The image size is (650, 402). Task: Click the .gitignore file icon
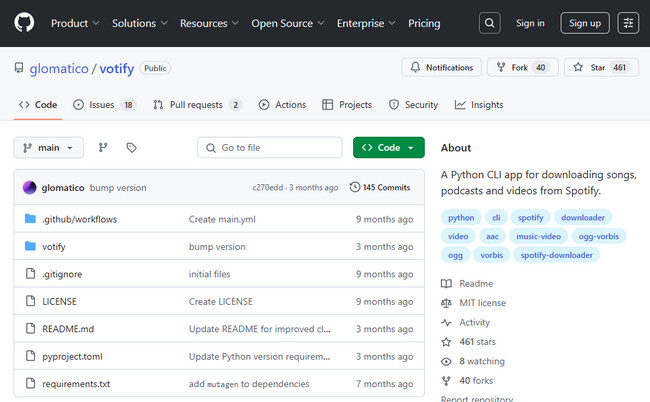coord(30,274)
